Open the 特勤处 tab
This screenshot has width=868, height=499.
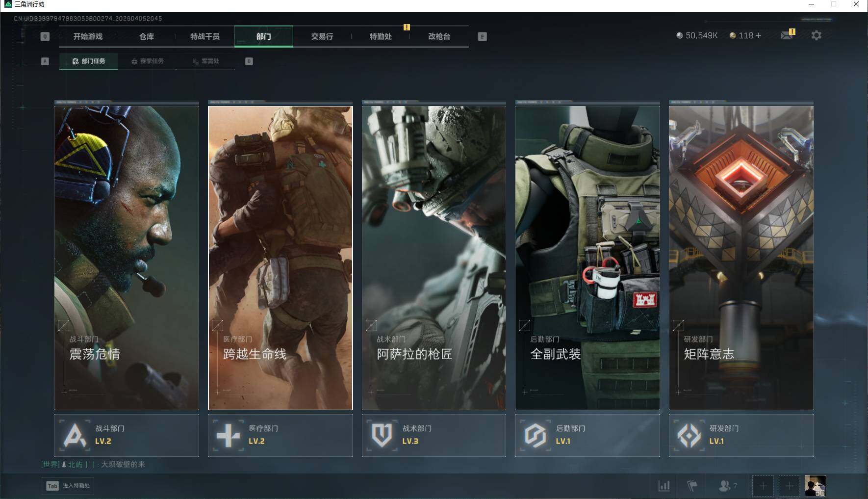click(x=380, y=36)
